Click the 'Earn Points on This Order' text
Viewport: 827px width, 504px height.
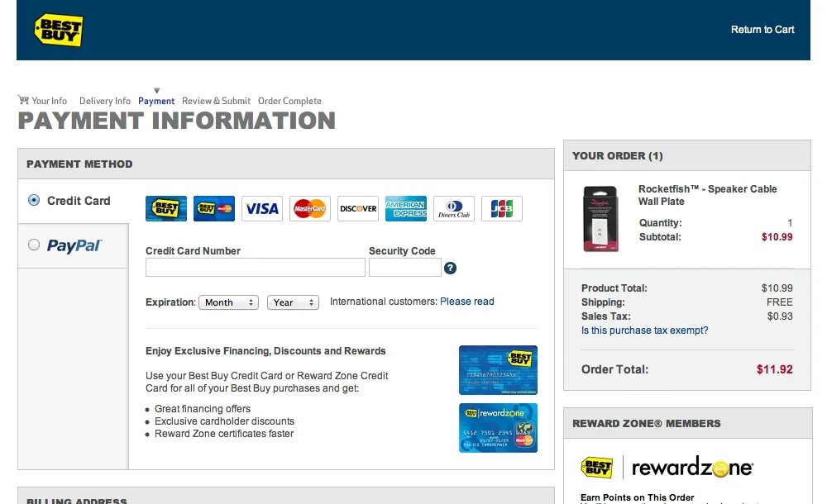click(x=637, y=497)
